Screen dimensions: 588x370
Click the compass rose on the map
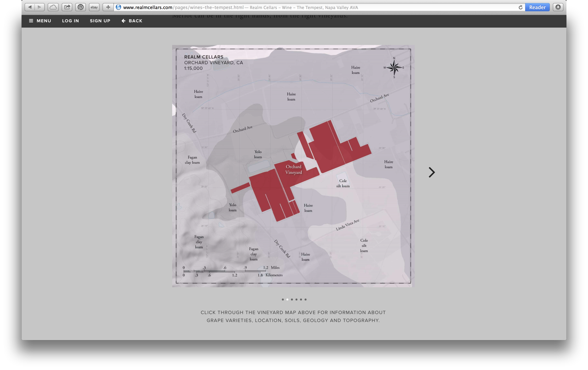click(x=394, y=68)
